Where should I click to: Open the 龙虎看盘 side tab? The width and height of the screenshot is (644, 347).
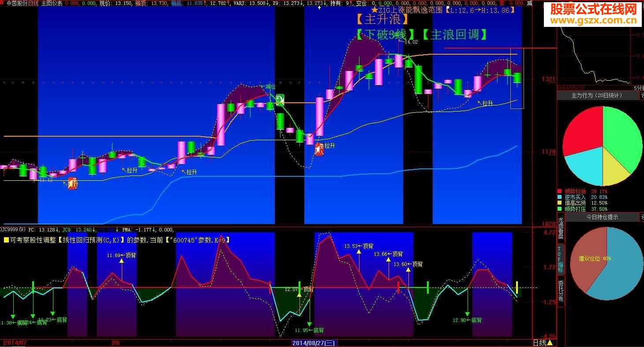[561, 228]
